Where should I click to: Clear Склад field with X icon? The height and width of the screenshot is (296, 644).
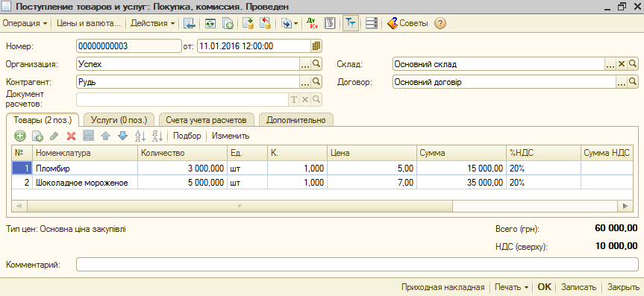[x=622, y=64]
